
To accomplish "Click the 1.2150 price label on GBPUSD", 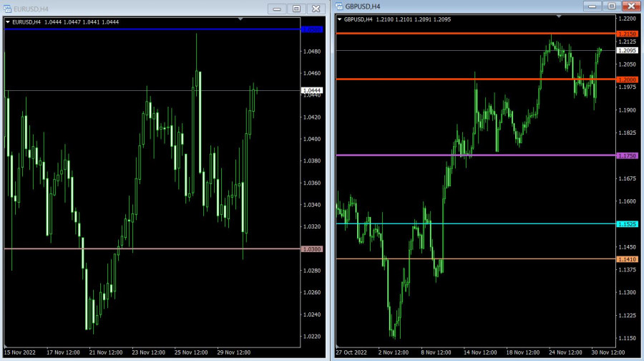I will (627, 34).
